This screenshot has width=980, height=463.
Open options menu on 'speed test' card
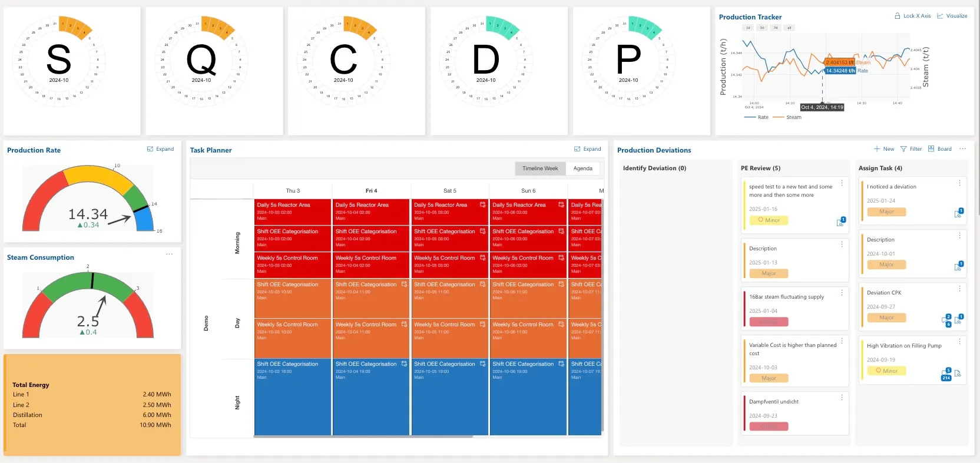click(842, 183)
